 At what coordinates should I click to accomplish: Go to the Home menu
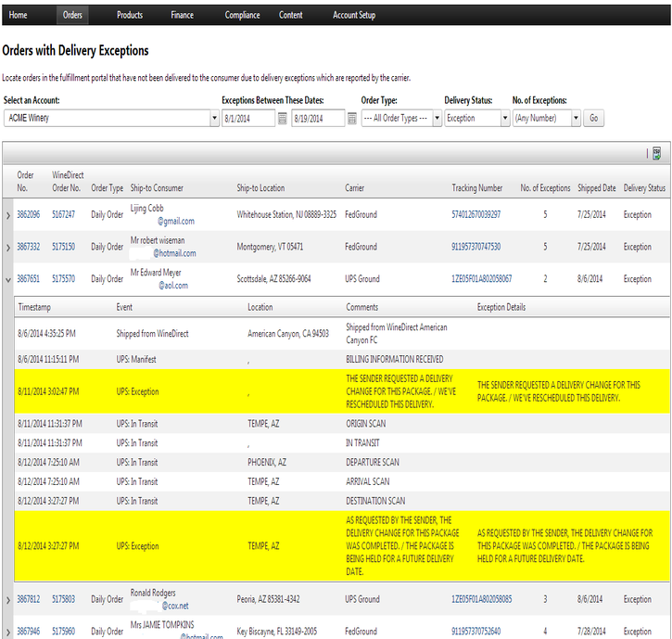pos(18,15)
